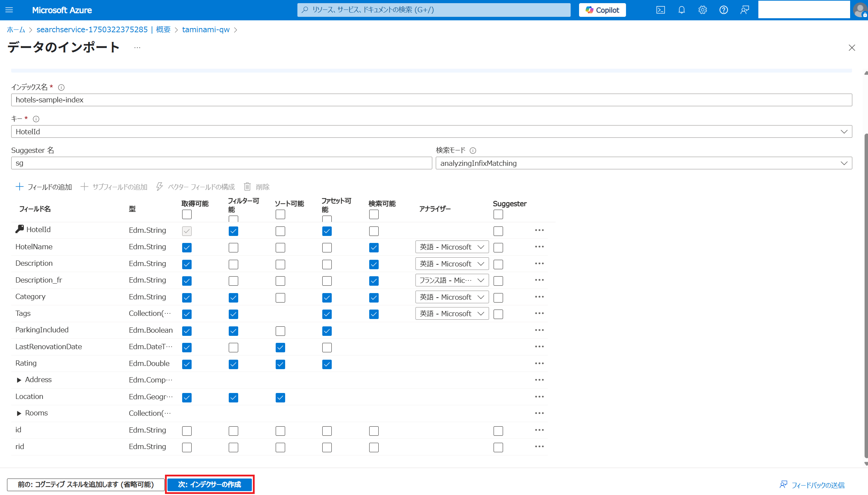Click the info icon next to インデックス名
The width and height of the screenshot is (868, 495).
tap(61, 87)
